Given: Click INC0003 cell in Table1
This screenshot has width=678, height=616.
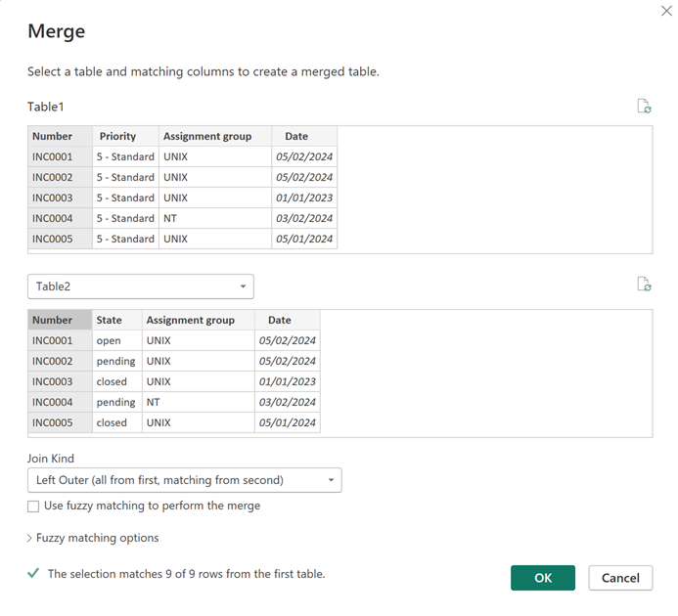Looking at the screenshot, I should (53, 198).
